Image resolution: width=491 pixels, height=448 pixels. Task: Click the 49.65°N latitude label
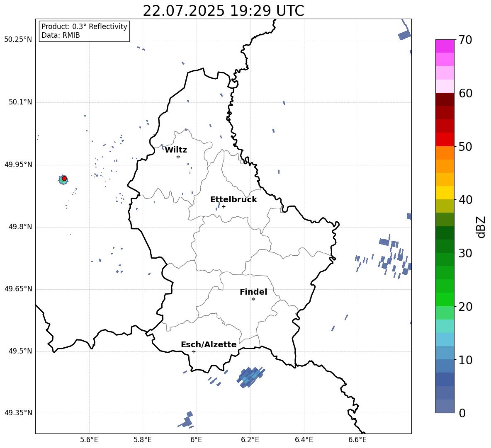18,289
